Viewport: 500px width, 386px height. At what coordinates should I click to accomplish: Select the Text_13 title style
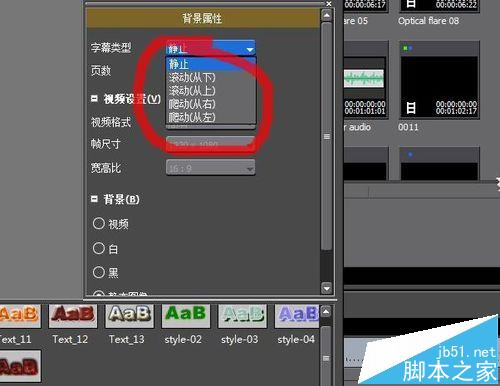(x=130, y=316)
